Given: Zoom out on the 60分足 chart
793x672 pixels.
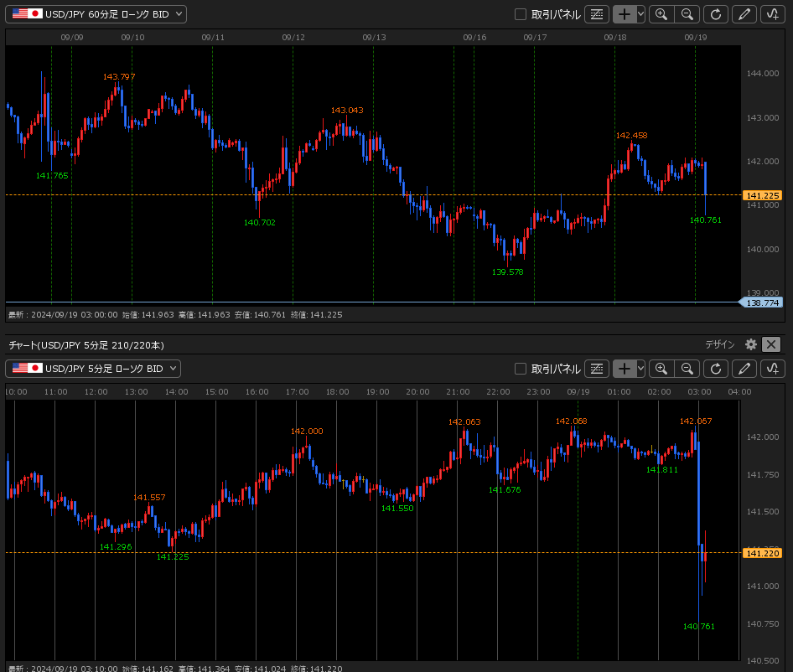Looking at the screenshot, I should [x=687, y=14].
